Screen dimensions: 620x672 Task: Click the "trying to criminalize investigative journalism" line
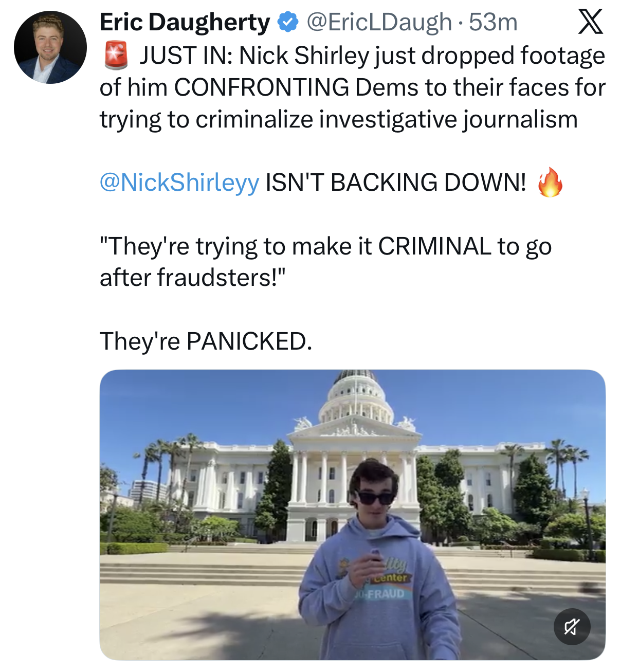(x=338, y=119)
